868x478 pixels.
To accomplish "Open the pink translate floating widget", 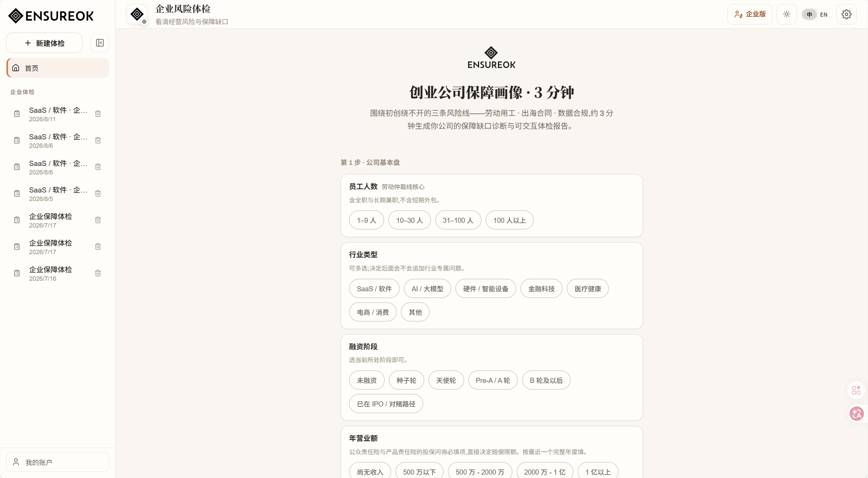I will [856, 414].
